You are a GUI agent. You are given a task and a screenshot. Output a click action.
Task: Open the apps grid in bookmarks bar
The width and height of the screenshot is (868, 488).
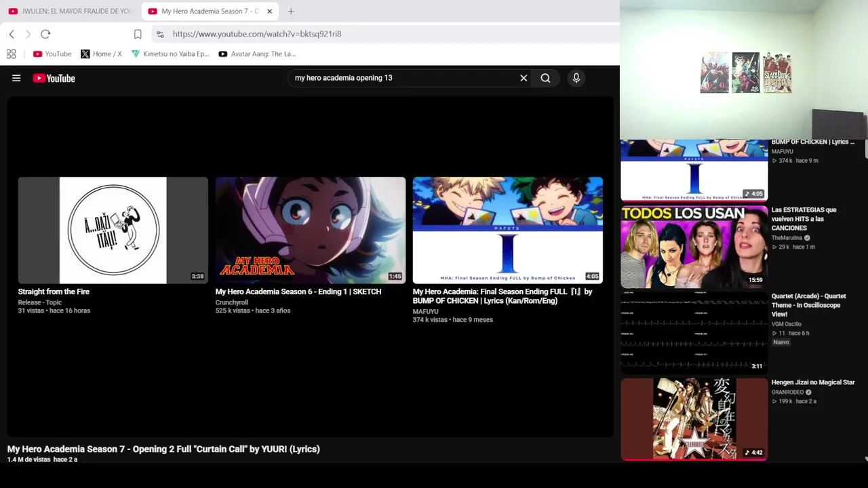(x=12, y=54)
